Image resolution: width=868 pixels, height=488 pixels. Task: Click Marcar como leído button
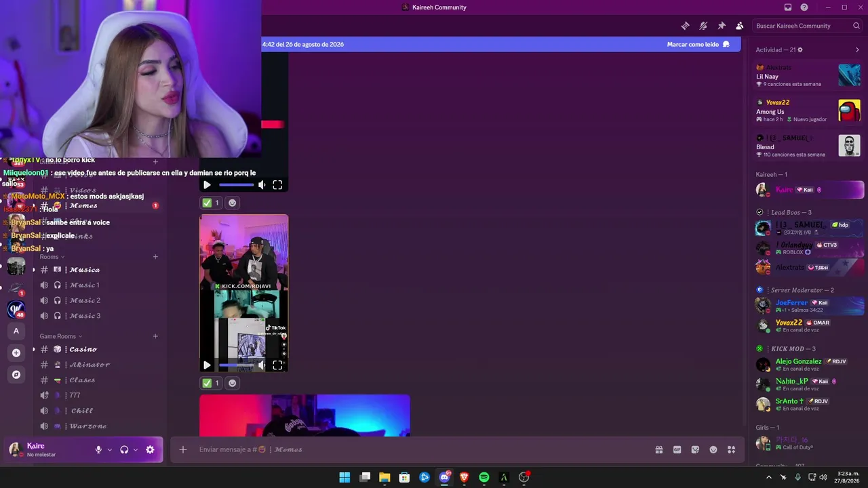(698, 44)
